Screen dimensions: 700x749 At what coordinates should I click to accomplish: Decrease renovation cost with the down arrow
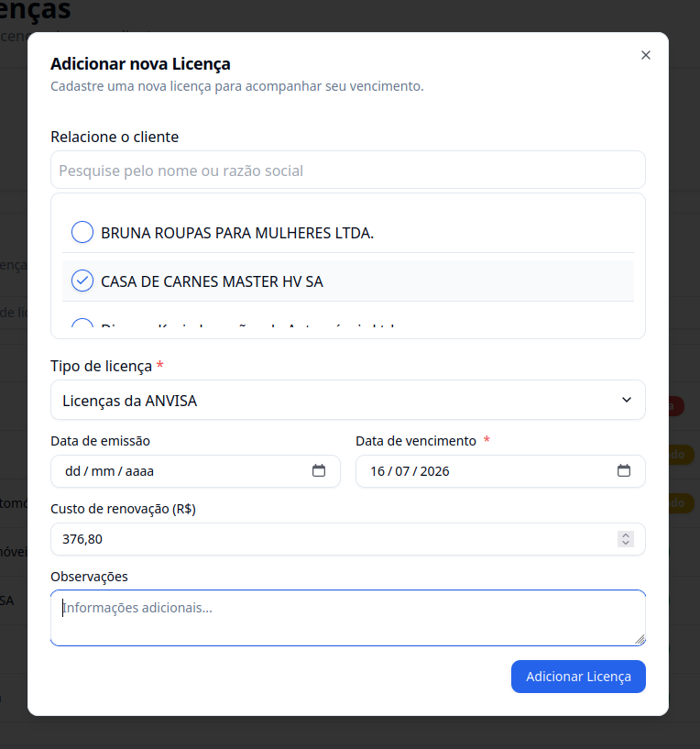[626, 543]
